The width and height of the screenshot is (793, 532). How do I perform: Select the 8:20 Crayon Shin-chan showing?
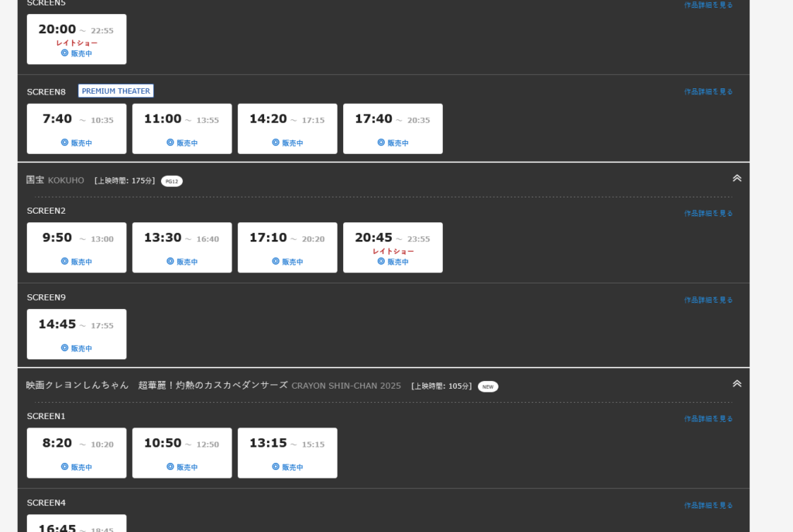(77, 452)
